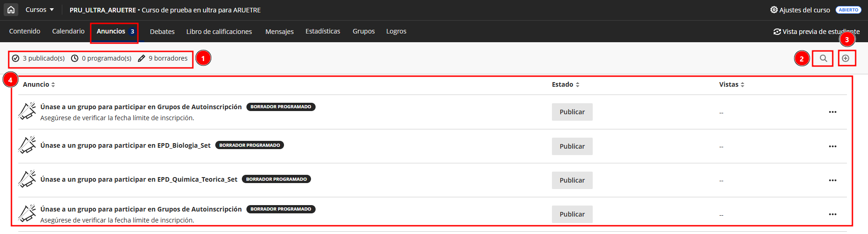
Task: Click megaphone icon of EPD_Biologia_Set announcement
Action: point(27,145)
